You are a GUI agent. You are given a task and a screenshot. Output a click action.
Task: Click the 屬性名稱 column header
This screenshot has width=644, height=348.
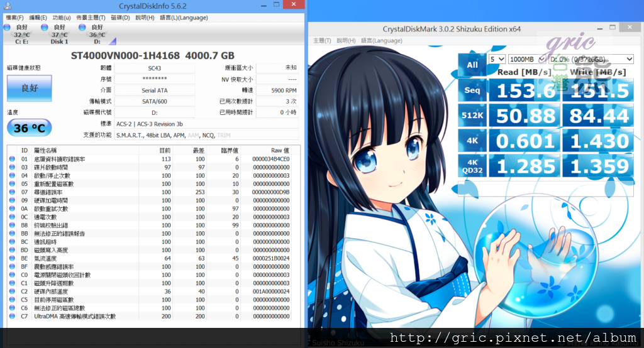[45, 151]
